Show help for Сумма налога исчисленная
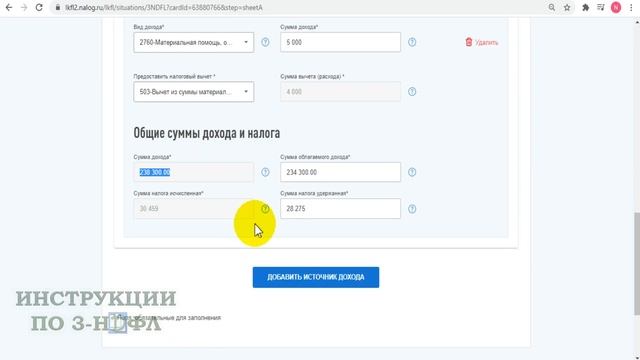This screenshot has width=640, height=360. 265,209
